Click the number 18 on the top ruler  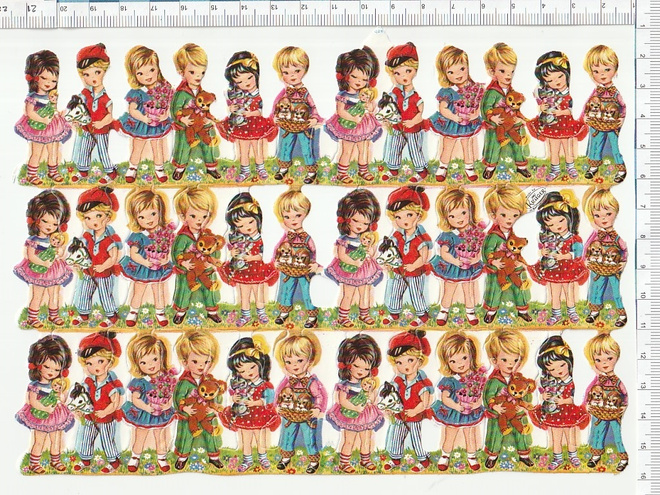tap(123, 8)
